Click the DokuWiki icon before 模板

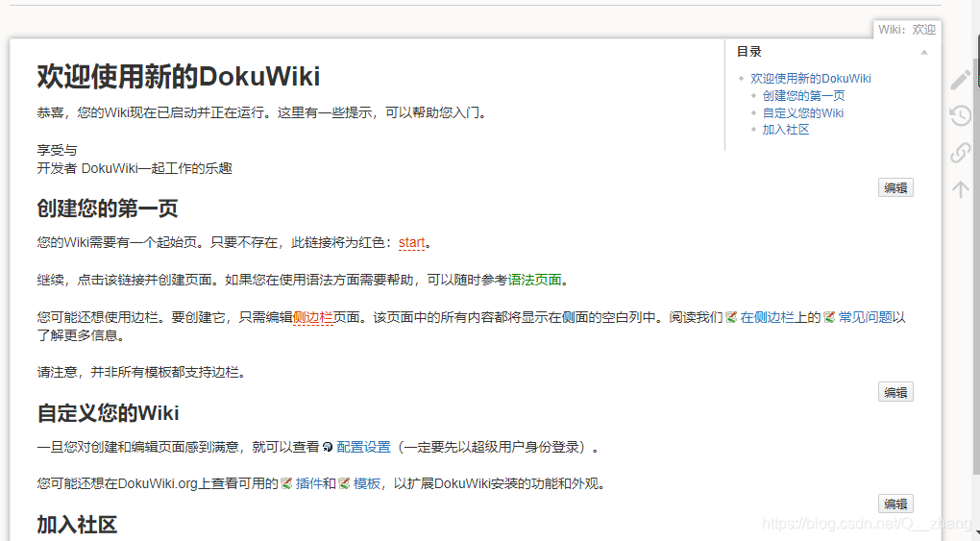click(x=344, y=483)
